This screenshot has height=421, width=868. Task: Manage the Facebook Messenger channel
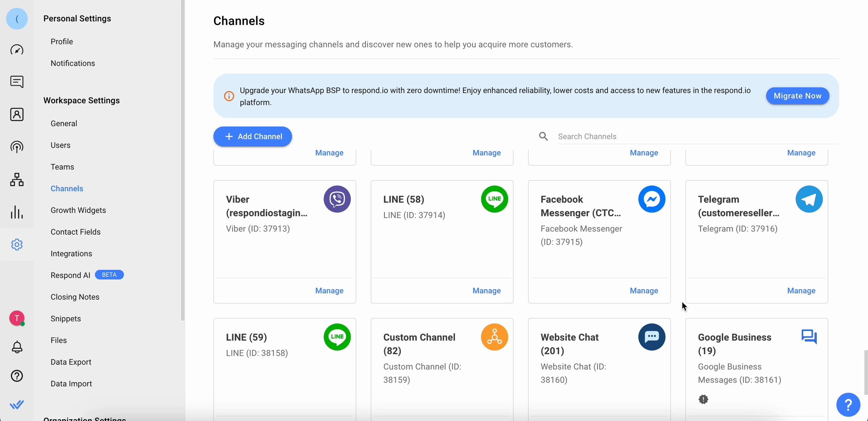tap(643, 291)
